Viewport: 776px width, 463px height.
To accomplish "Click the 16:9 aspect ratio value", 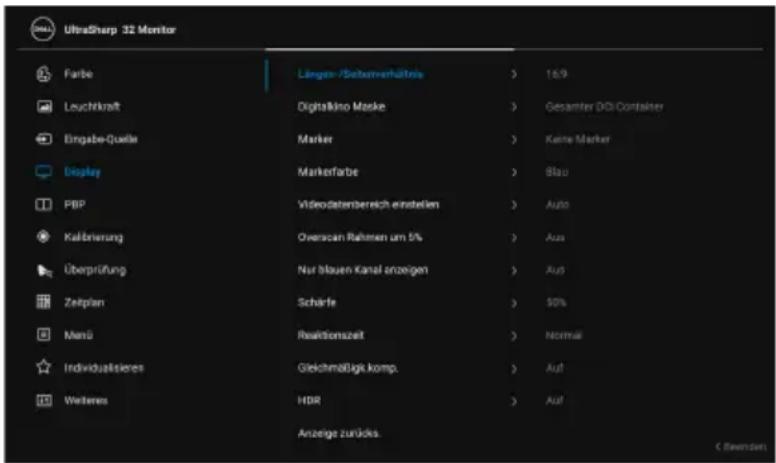I will (x=556, y=74).
